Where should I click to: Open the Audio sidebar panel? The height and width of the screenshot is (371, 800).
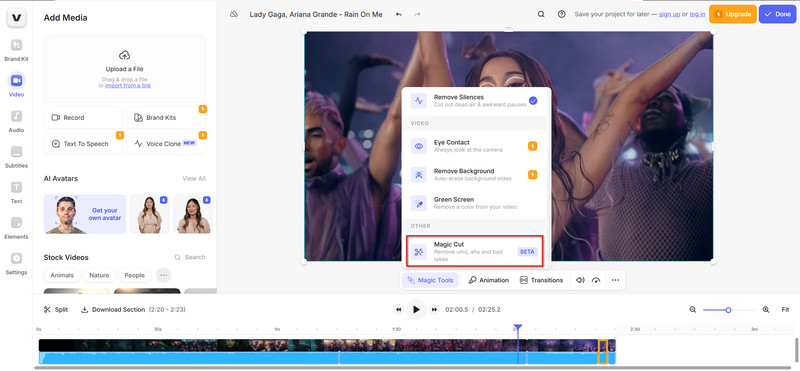[16, 121]
